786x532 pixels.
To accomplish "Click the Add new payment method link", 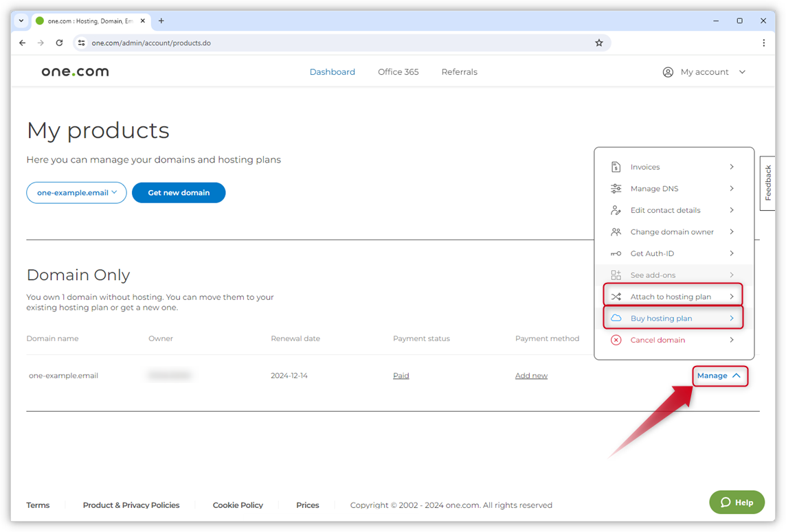I will (x=531, y=375).
